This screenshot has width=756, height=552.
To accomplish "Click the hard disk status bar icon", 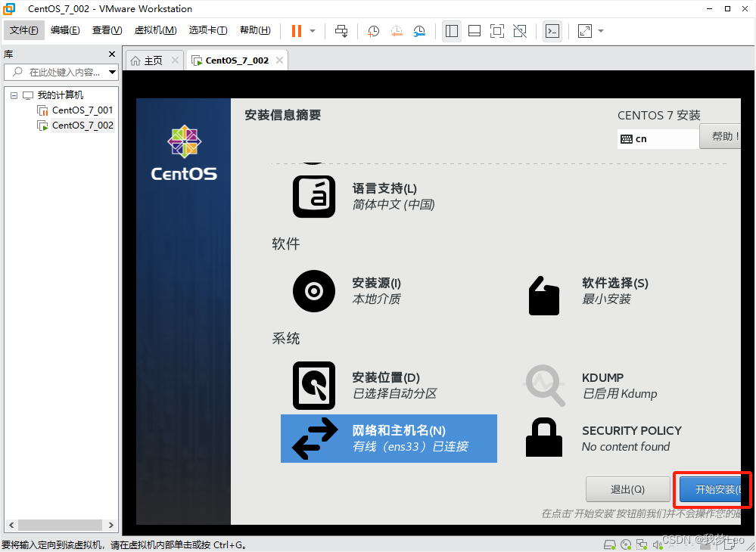I will (x=609, y=545).
